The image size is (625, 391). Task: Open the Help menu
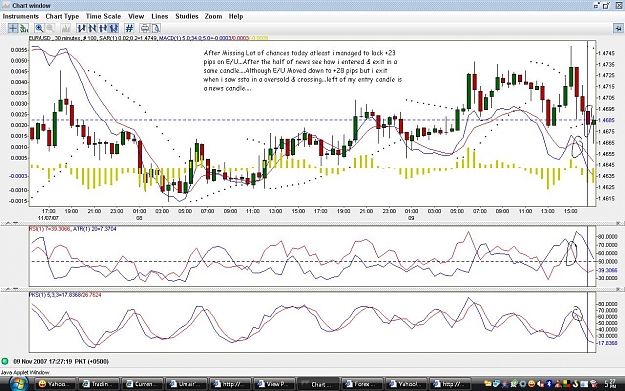click(236, 16)
